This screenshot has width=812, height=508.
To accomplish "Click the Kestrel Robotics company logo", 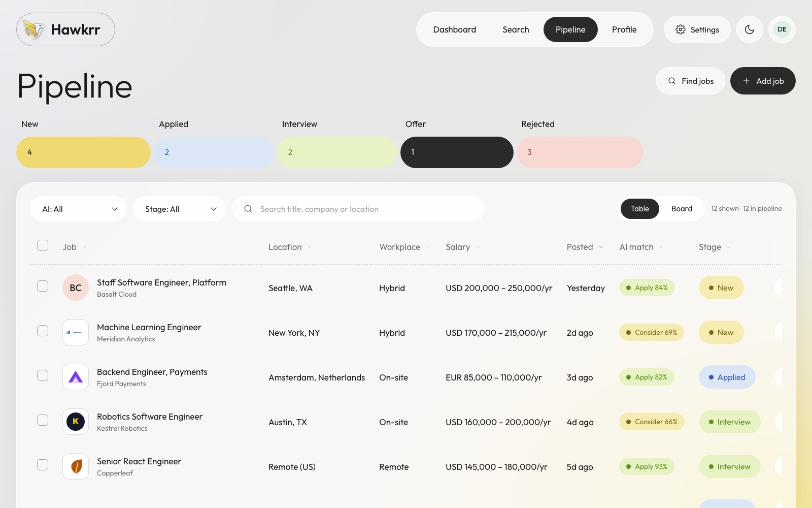I will (76, 422).
